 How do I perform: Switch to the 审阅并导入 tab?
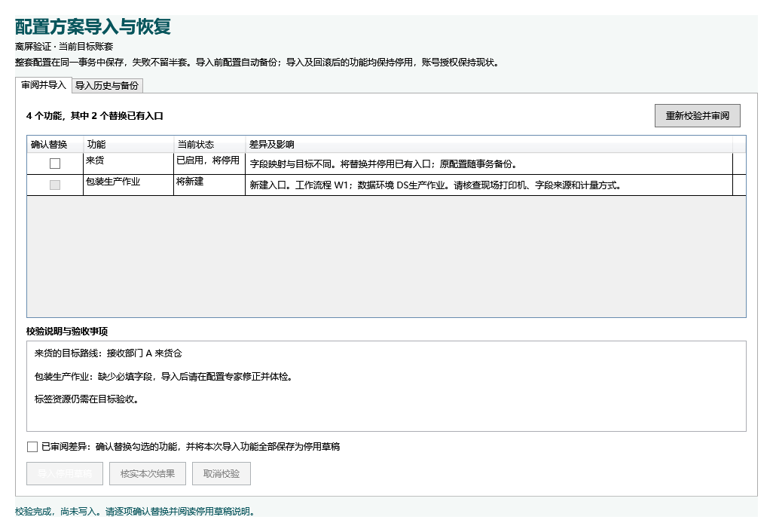[x=44, y=85]
